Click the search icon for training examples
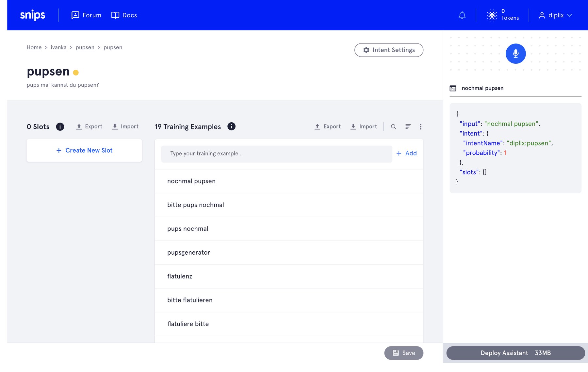The image size is (588, 372). pos(393,127)
